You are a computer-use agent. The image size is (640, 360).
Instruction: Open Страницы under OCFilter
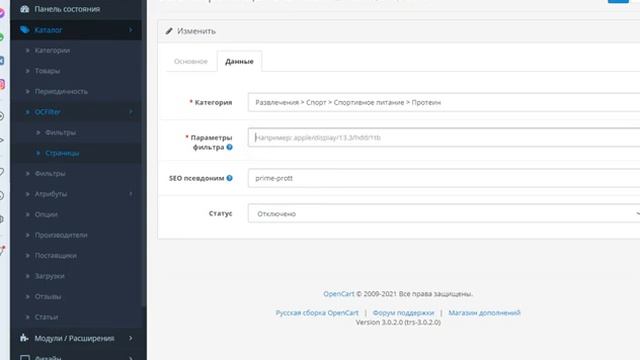pyautogui.click(x=62, y=153)
